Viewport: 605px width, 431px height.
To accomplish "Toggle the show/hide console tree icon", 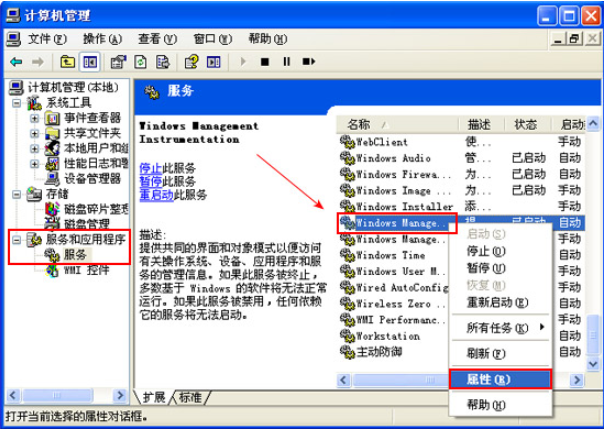I will [x=90, y=62].
